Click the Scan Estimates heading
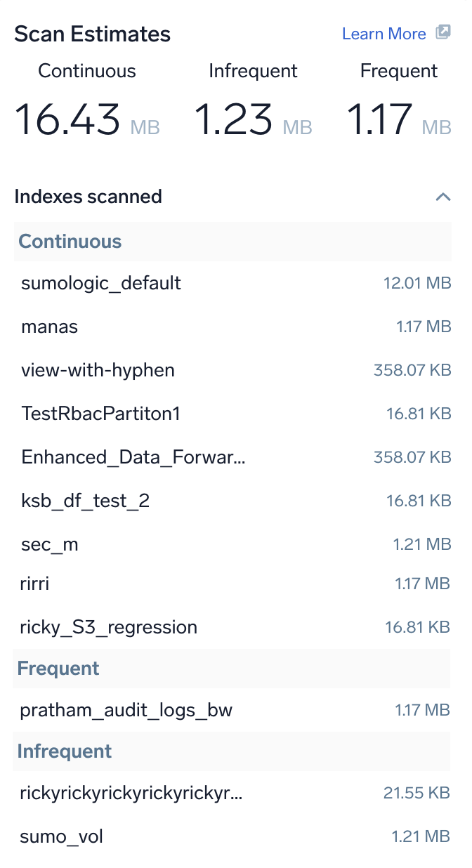This screenshot has height=868, width=472. click(x=92, y=34)
